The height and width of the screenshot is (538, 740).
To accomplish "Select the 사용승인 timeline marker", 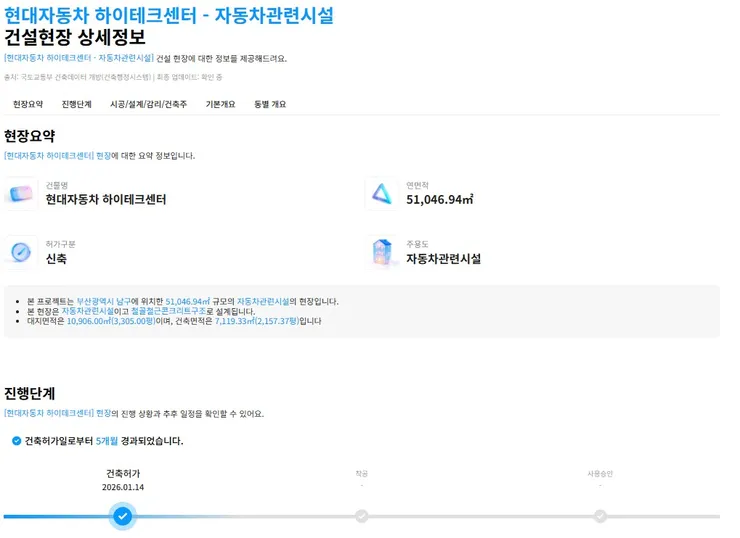I will pyautogui.click(x=600, y=516).
